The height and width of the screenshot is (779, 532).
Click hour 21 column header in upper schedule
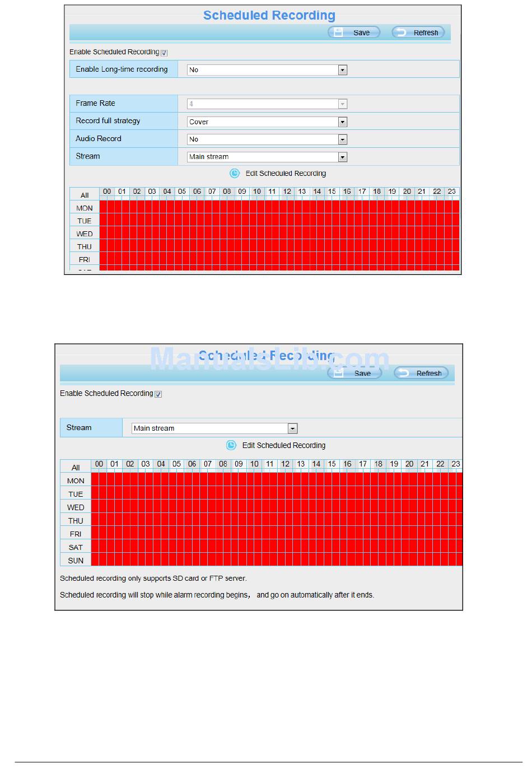[x=422, y=192]
